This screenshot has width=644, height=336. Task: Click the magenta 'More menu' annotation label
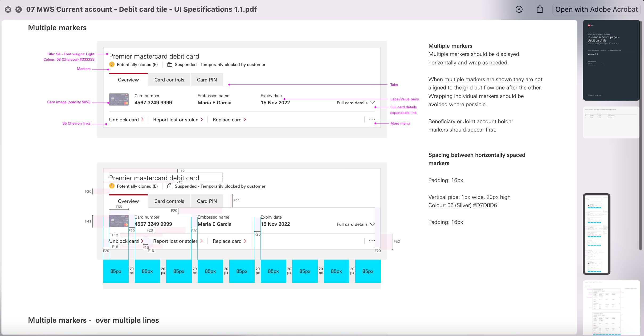pos(400,123)
